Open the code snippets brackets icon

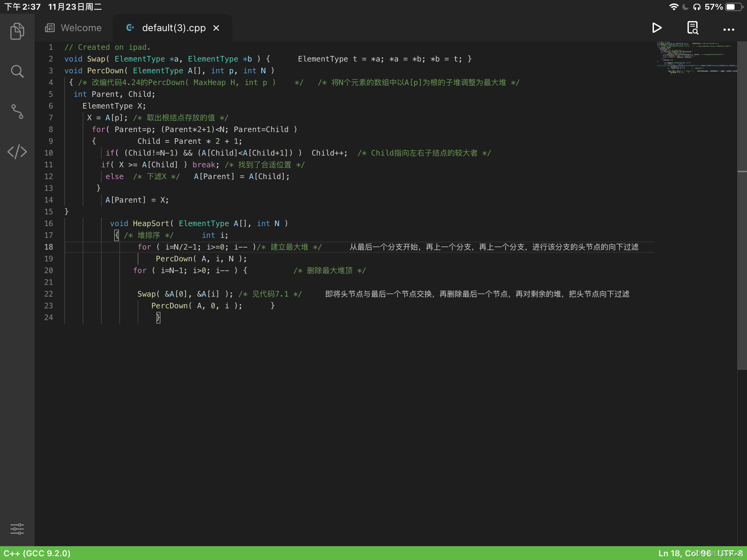pyautogui.click(x=17, y=152)
